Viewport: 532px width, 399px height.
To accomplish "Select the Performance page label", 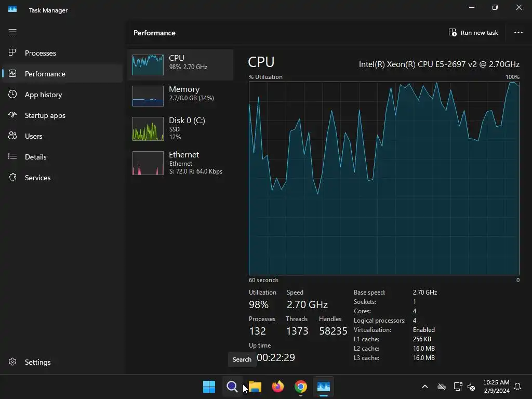I will tap(45, 74).
